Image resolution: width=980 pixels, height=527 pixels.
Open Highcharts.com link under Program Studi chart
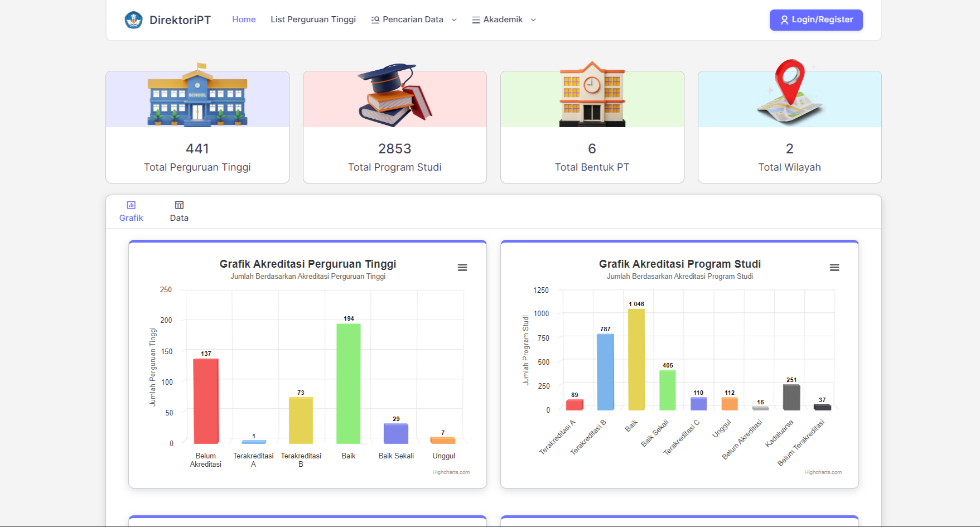pos(823,472)
